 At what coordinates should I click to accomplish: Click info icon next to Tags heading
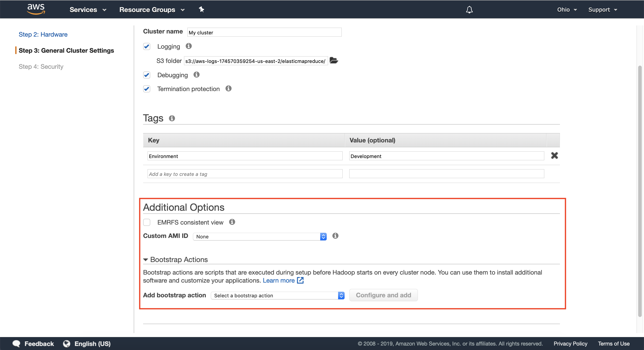pyautogui.click(x=172, y=118)
